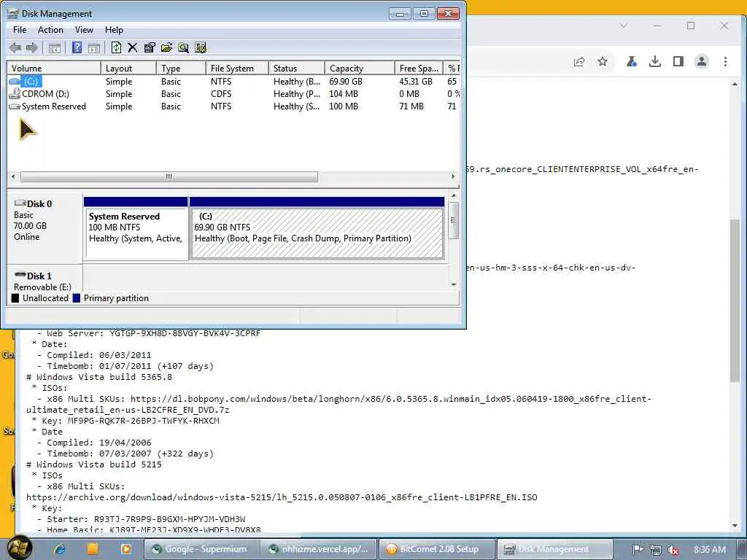Click the heading 'Windows Vista build 5365.8'
747x560 pixels.
104,377
